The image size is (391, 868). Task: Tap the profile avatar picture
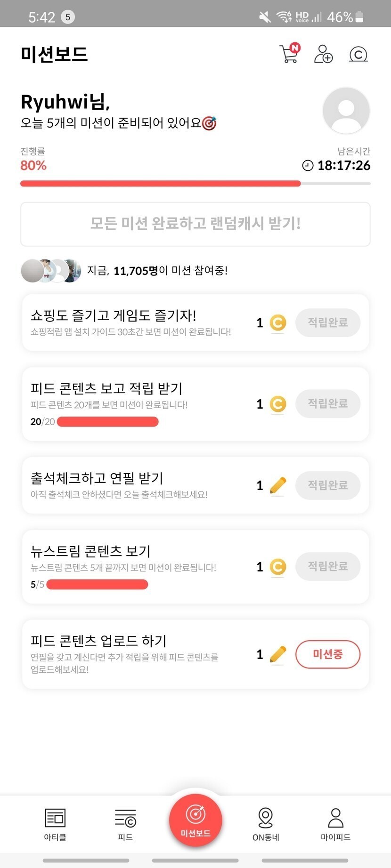(x=346, y=111)
